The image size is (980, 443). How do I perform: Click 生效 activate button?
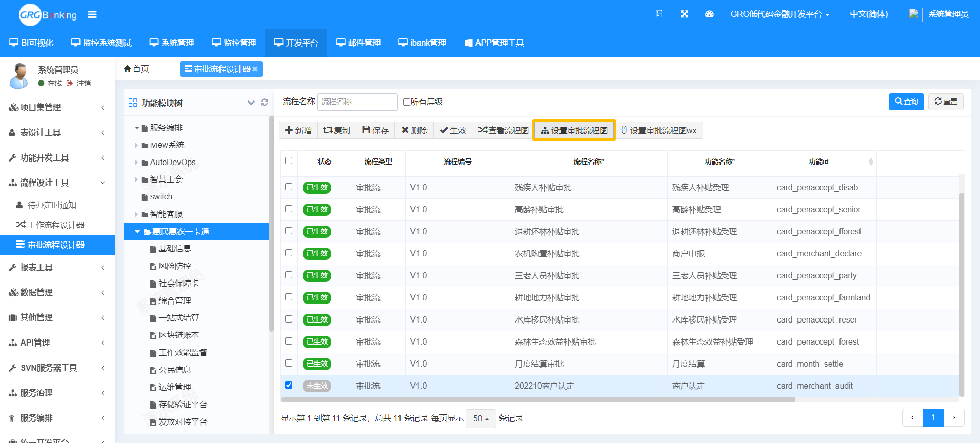coord(453,130)
